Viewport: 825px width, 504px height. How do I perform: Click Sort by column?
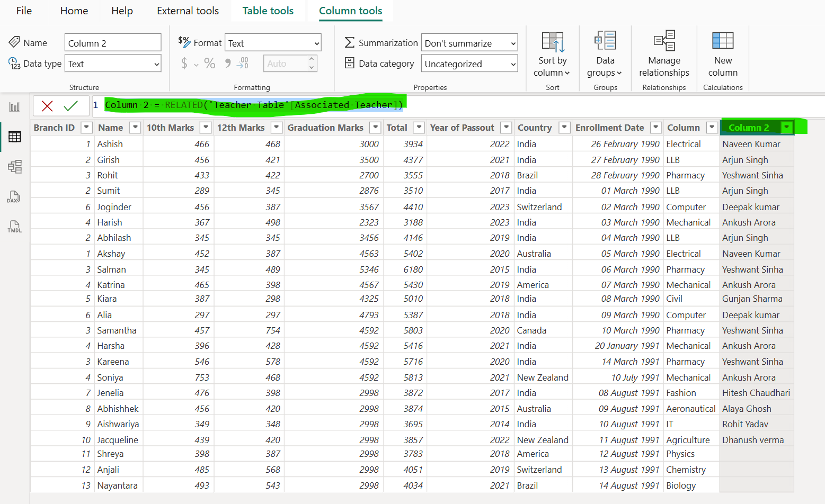click(x=552, y=53)
